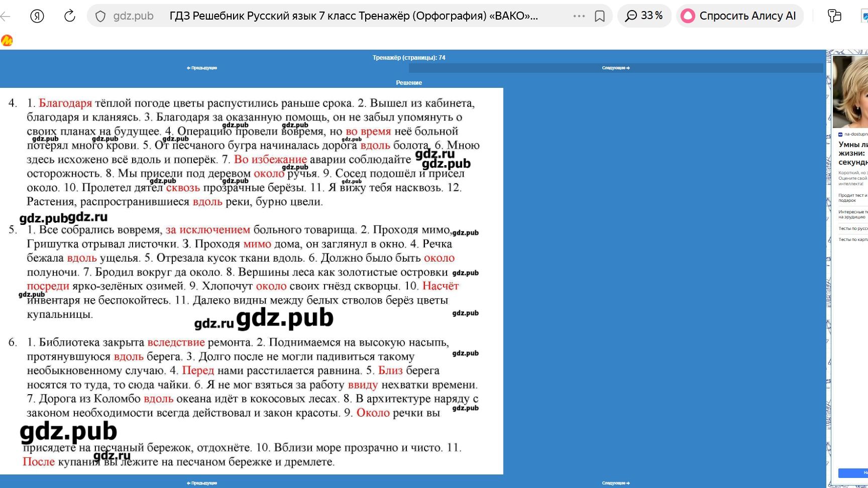Click the red word Близ

pos(390,370)
